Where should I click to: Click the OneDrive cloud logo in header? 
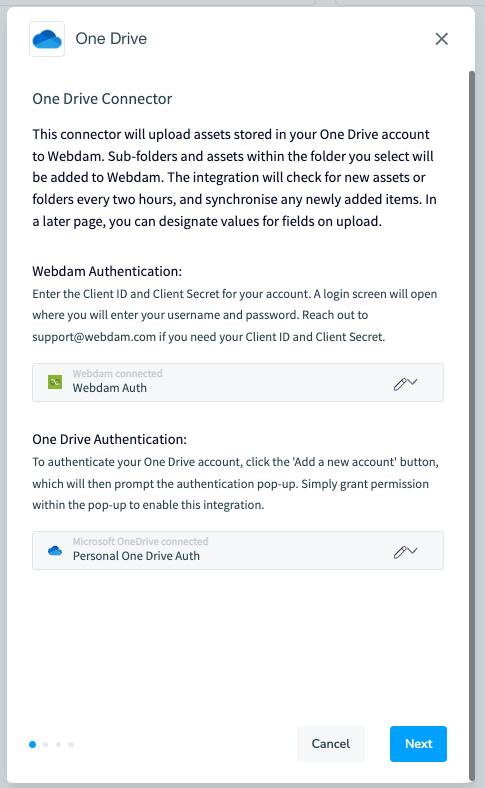tap(47, 39)
